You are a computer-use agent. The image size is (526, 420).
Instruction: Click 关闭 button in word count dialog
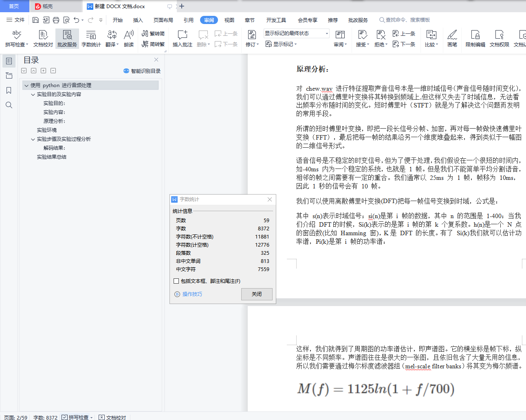click(257, 294)
